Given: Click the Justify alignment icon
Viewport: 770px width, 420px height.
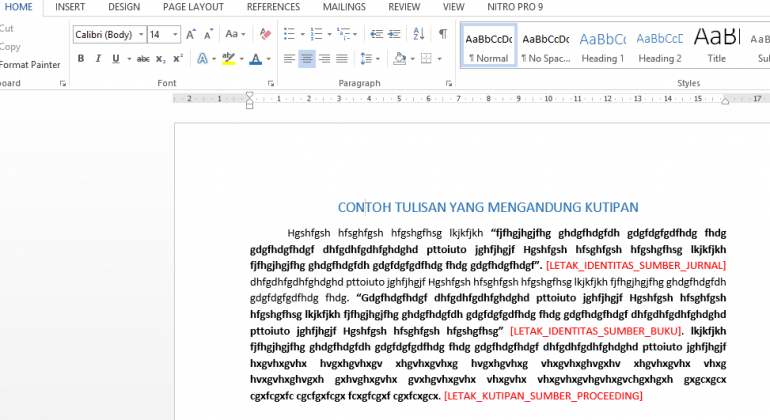Looking at the screenshot, I should 342,59.
